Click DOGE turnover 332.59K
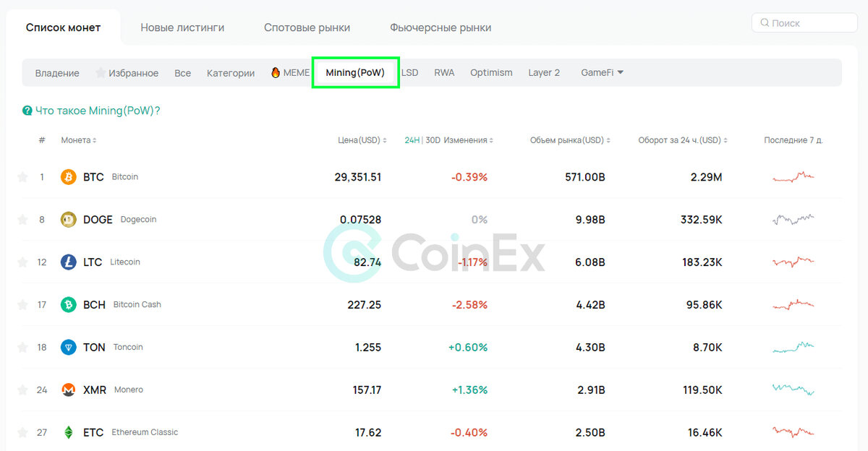 point(702,220)
